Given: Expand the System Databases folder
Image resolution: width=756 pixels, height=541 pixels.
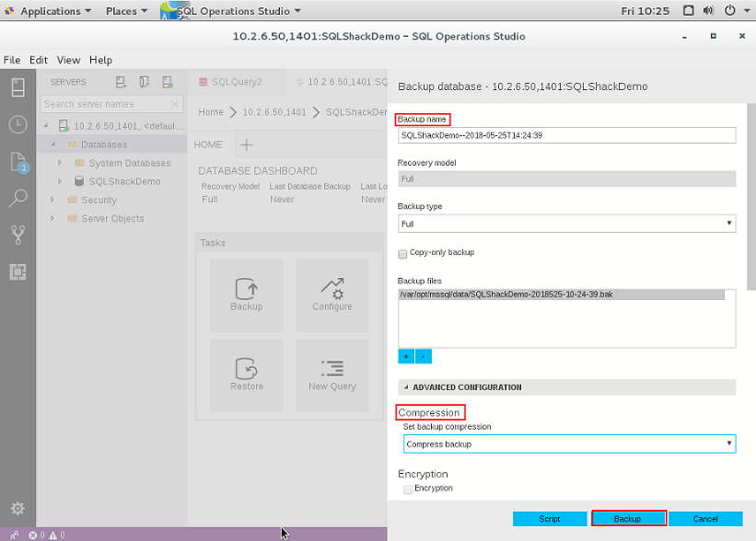Looking at the screenshot, I should [x=60, y=163].
